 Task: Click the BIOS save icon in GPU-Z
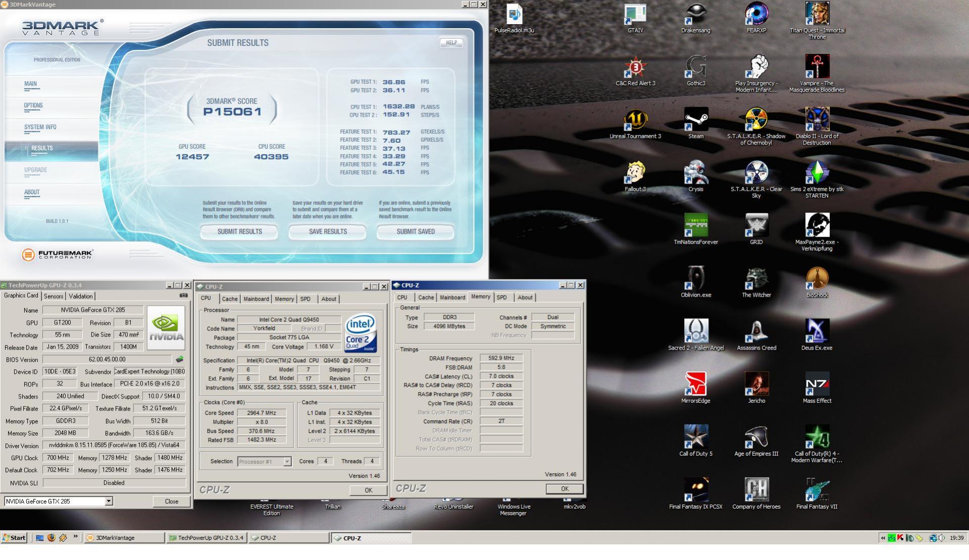tap(179, 359)
